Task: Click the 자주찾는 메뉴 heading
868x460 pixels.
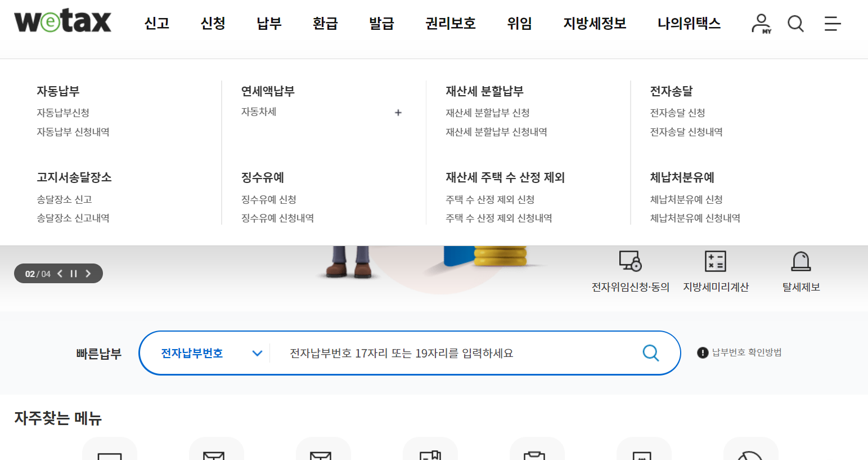Action: pyautogui.click(x=58, y=418)
